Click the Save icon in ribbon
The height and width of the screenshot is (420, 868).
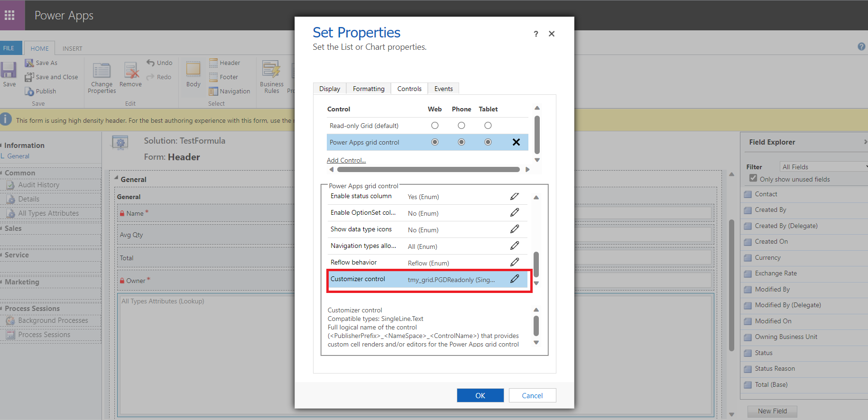coord(9,70)
